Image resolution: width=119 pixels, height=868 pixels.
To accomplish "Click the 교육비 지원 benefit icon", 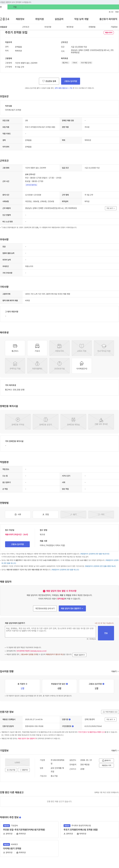I will [x=82, y=348].
